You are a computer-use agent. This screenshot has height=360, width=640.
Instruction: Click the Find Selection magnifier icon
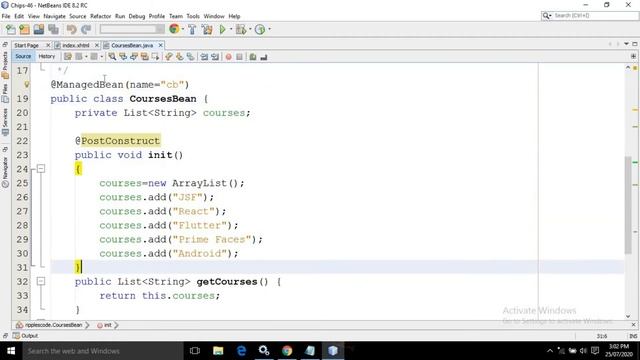pos(112,57)
